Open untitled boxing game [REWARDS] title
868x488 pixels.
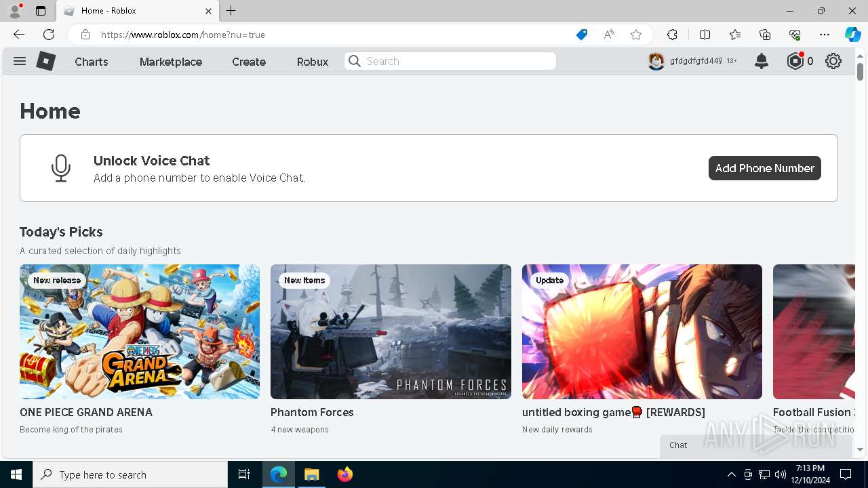614,412
